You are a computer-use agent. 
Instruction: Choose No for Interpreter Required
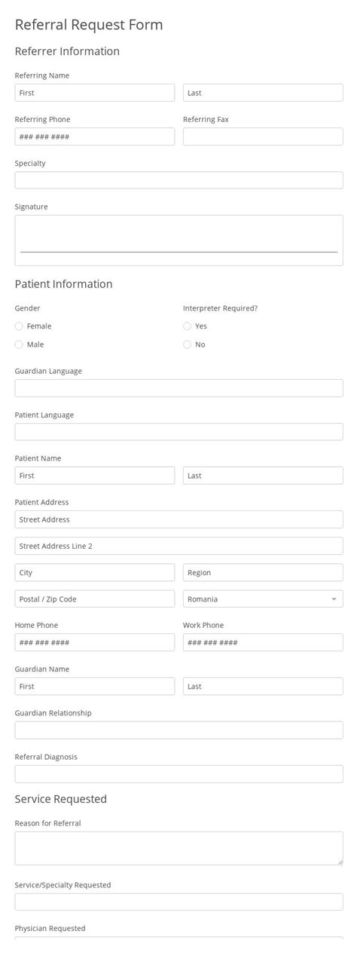coord(187,345)
